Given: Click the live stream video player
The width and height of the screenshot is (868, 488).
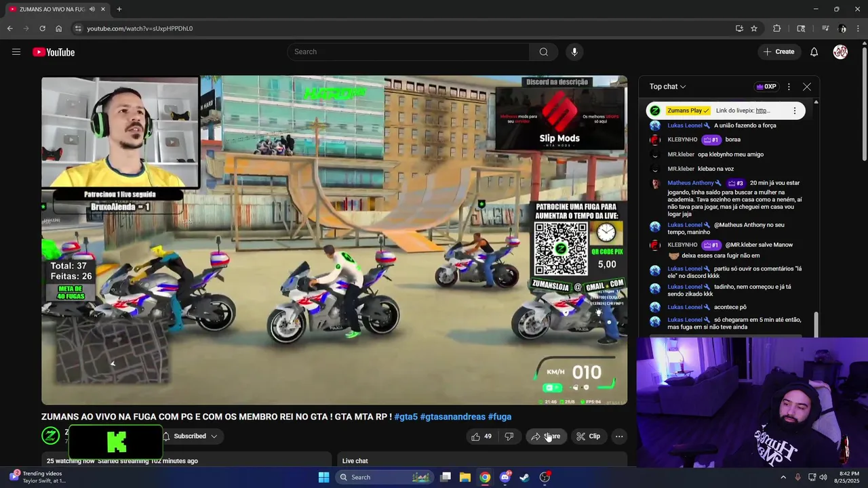Looking at the screenshot, I should [334, 240].
